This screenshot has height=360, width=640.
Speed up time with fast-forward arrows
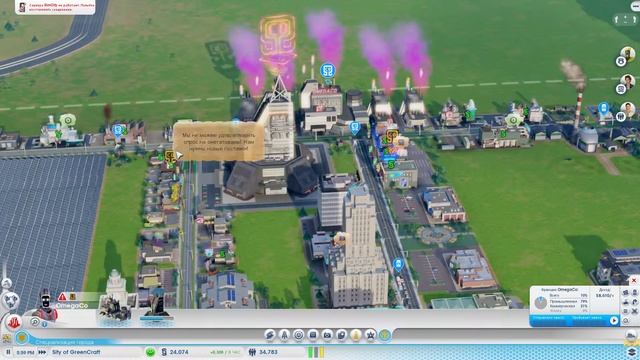tap(42, 352)
